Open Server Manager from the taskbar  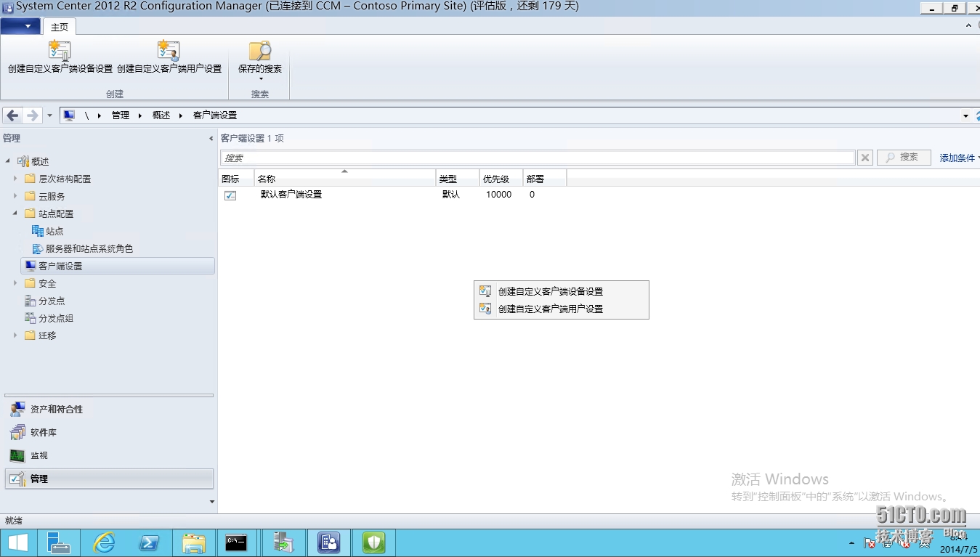pyautogui.click(x=58, y=542)
